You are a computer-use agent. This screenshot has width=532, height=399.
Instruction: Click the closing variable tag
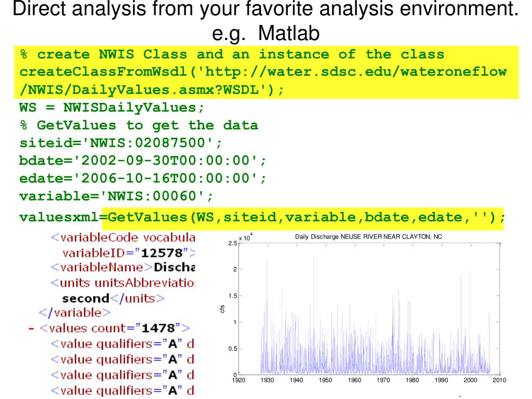pos(75,313)
